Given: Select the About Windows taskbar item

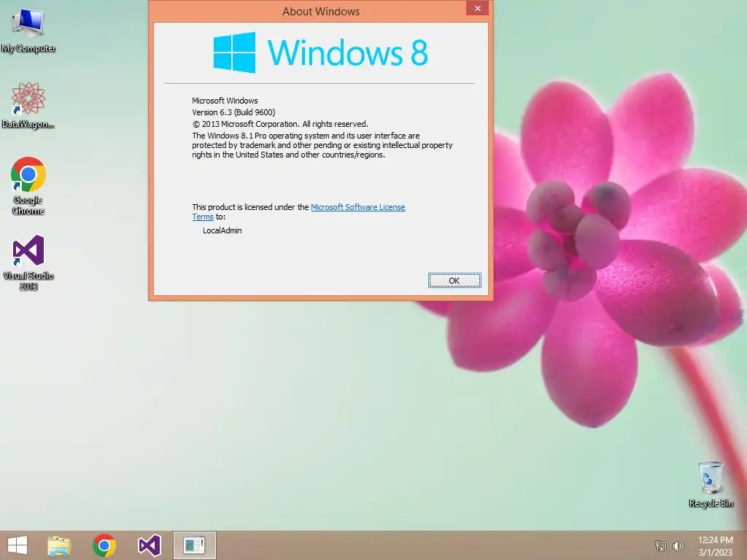Looking at the screenshot, I should pyautogui.click(x=194, y=545).
